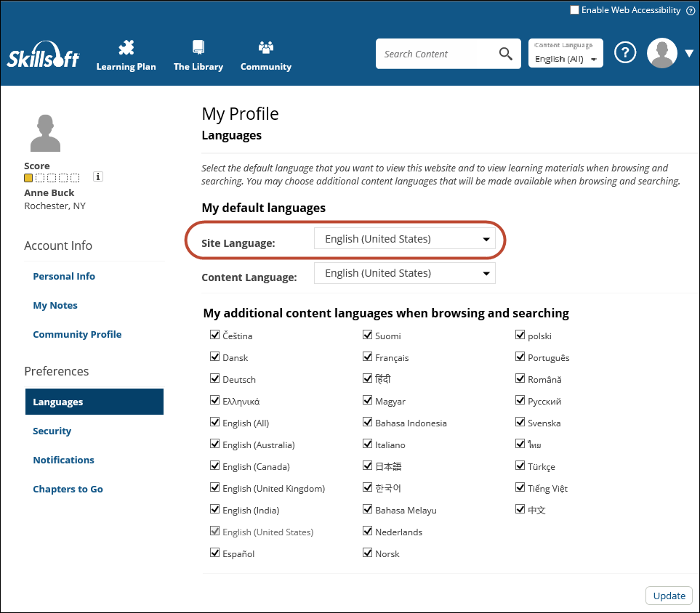Uncheck Türkçe language
Image resolution: width=700 pixels, height=613 pixels.
point(520,466)
